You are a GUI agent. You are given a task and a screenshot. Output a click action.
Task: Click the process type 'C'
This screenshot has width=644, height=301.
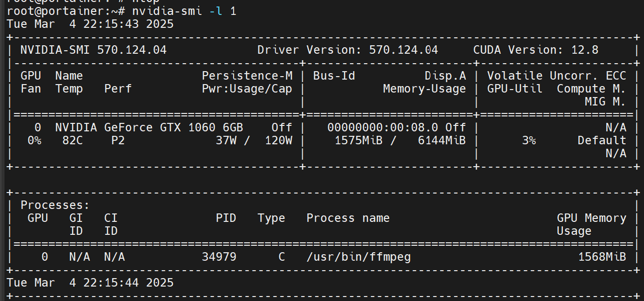(x=281, y=257)
